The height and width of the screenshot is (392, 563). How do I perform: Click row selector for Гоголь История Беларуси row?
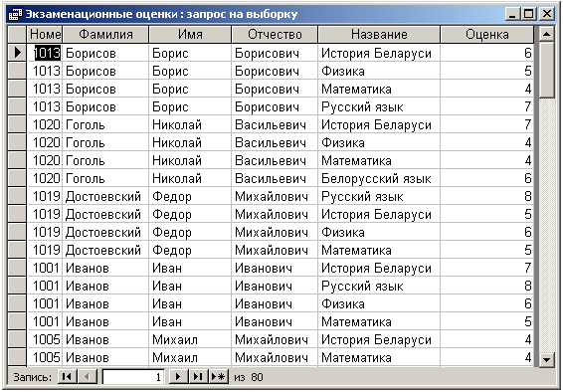[17, 124]
